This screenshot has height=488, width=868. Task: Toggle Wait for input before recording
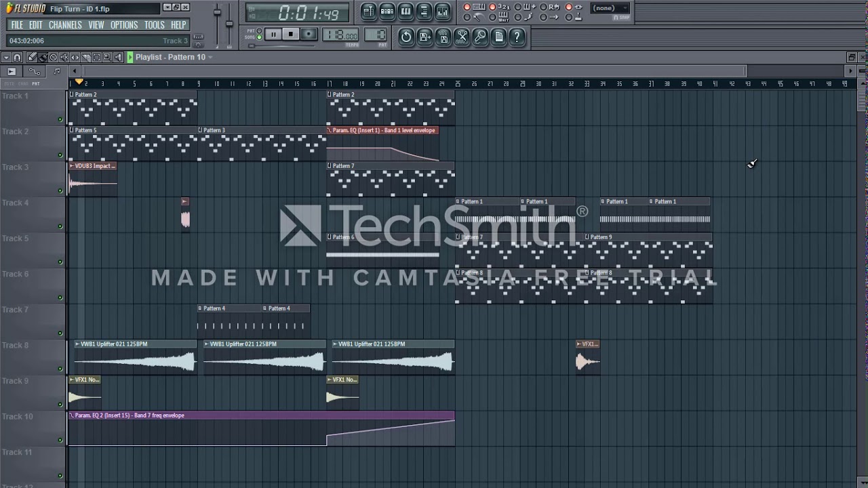[x=492, y=17]
